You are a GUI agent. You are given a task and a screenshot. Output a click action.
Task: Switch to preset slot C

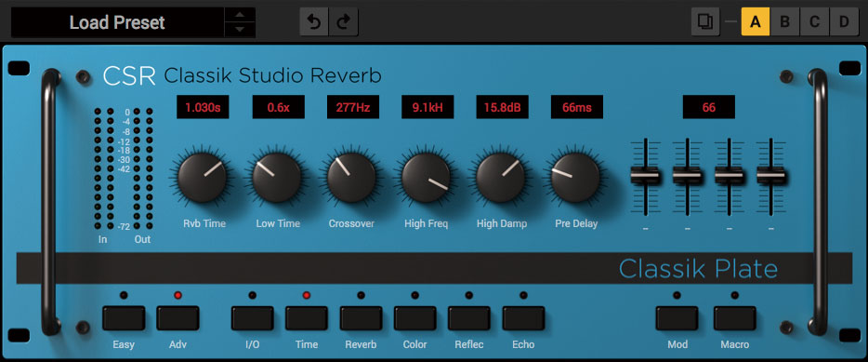[814, 22]
